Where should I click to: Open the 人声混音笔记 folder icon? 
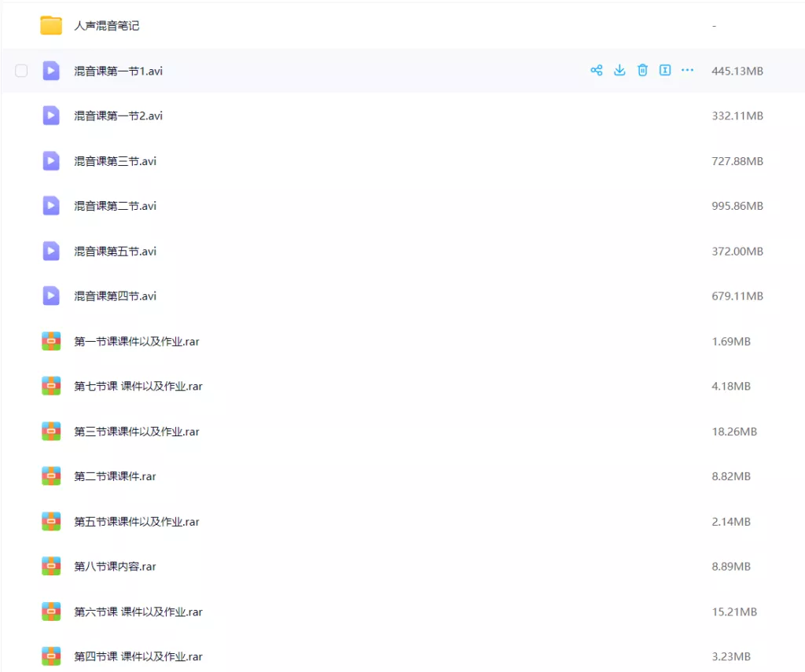(x=51, y=26)
